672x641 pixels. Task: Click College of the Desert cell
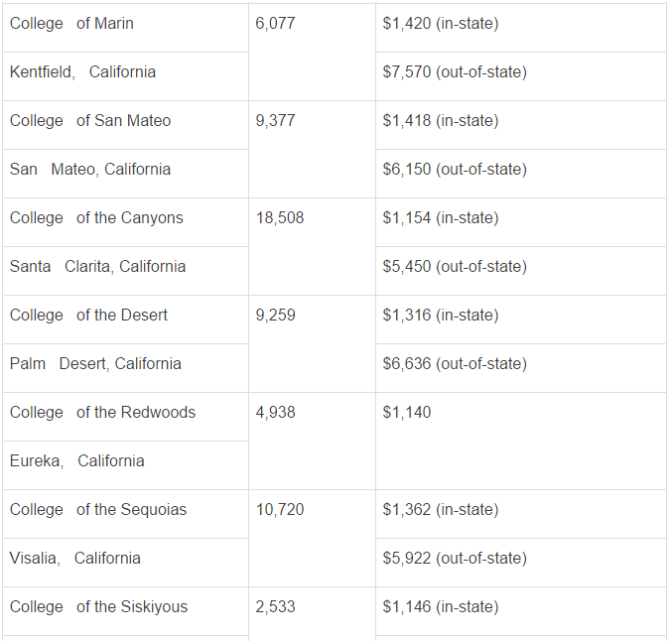(125, 320)
